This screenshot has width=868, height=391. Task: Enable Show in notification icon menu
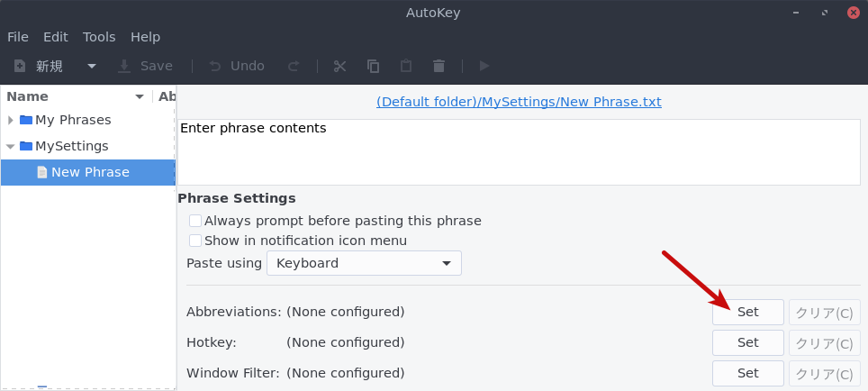tap(195, 241)
